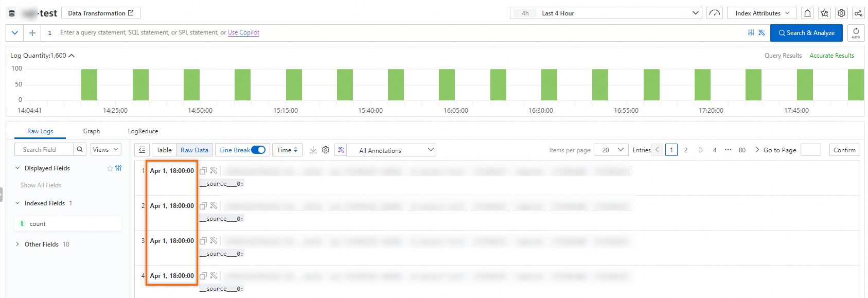
Task: Click the annotate icon on log entry 2
Action: [x=214, y=206]
